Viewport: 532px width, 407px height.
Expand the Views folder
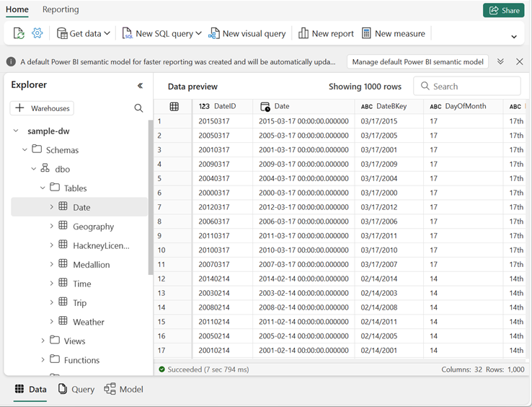tap(43, 341)
